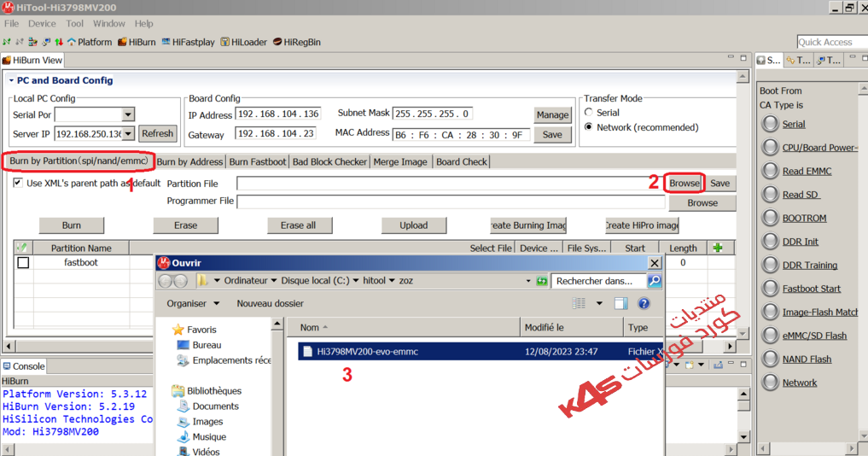This screenshot has width=868, height=456.
Task: Minimize the HiBurn View panel
Action: (731, 57)
